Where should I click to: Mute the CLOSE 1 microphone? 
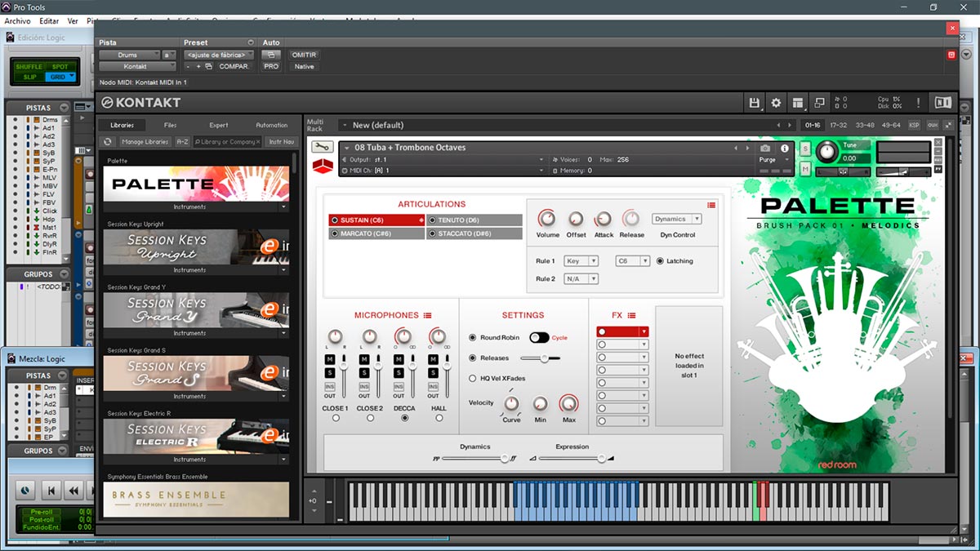coord(330,360)
